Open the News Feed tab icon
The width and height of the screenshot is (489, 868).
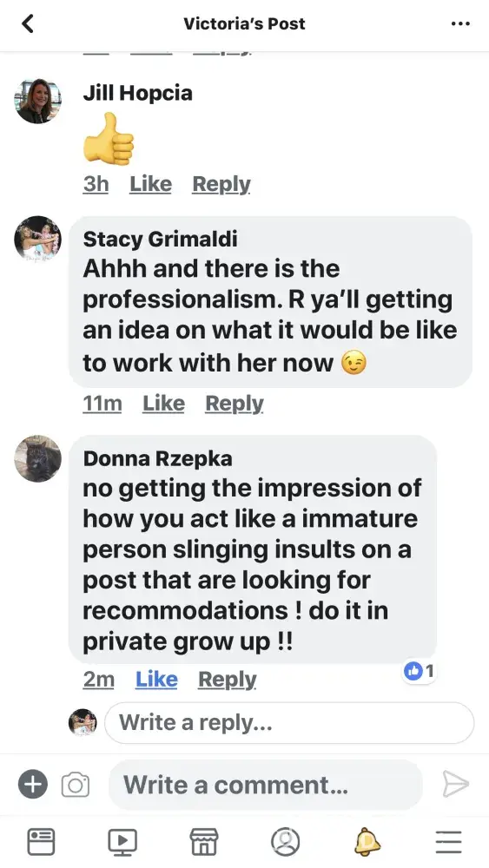point(41,842)
